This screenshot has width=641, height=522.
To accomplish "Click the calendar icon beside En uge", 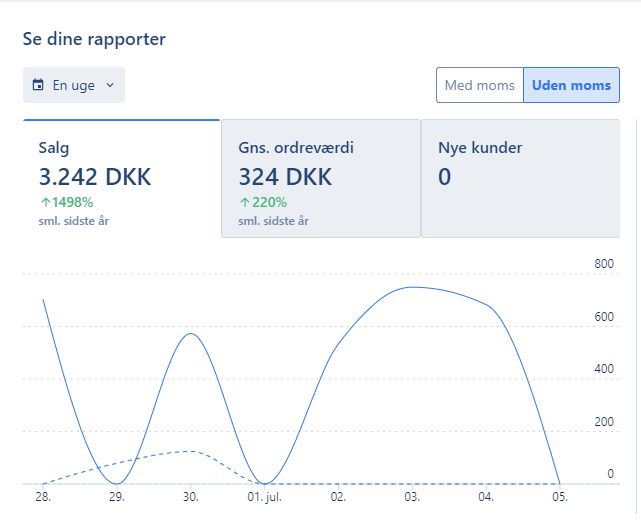I will coord(39,85).
